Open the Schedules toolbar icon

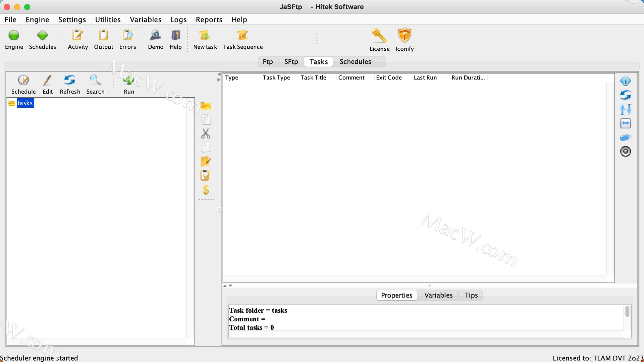click(43, 35)
